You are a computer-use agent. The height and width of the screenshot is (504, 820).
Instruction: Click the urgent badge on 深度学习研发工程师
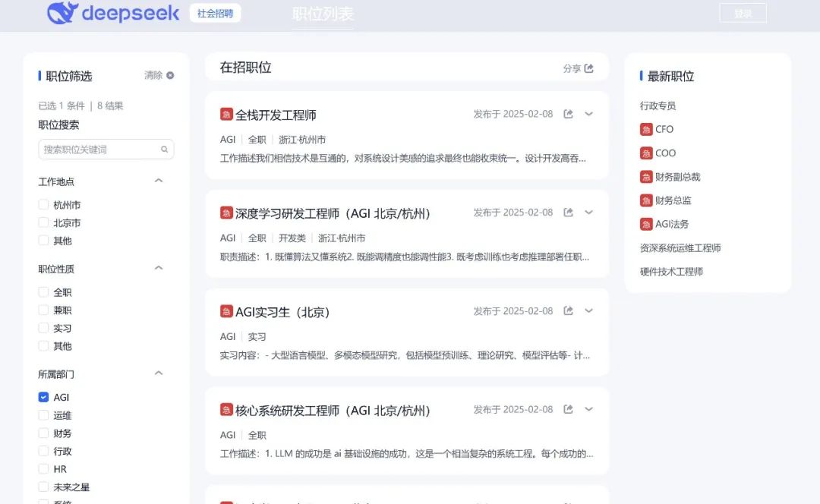[x=226, y=213]
